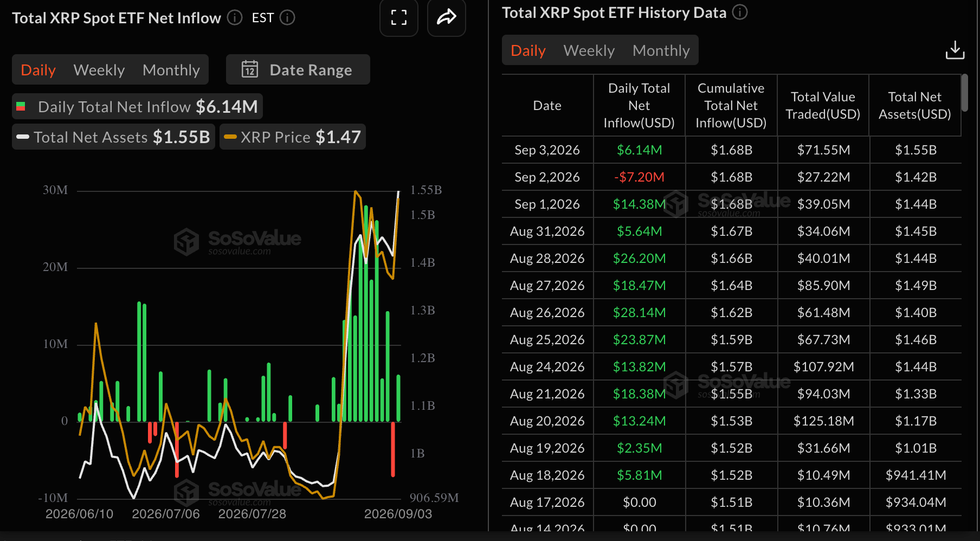Click the Sep 3,2026 date cell
The width and height of the screenshot is (980, 541).
pyautogui.click(x=547, y=150)
